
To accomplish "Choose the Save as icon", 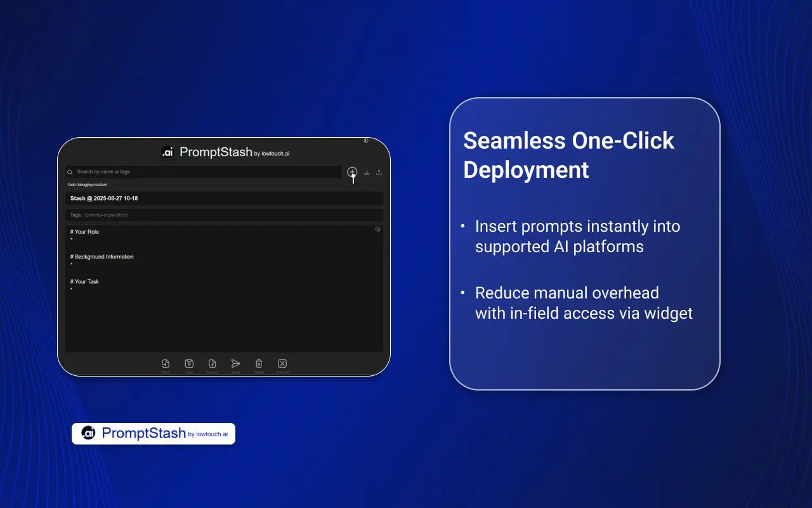I will (213, 364).
